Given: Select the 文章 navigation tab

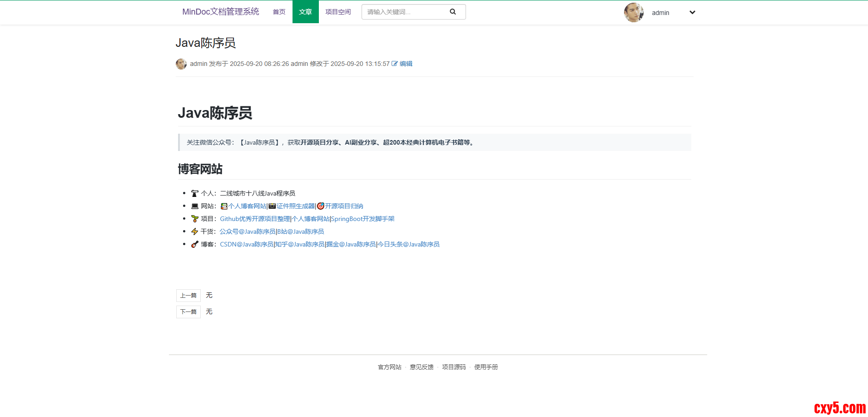Looking at the screenshot, I should coord(305,12).
